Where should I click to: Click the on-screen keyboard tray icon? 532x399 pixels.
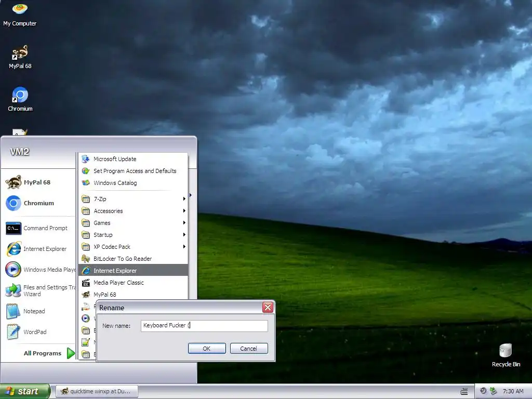(x=464, y=392)
